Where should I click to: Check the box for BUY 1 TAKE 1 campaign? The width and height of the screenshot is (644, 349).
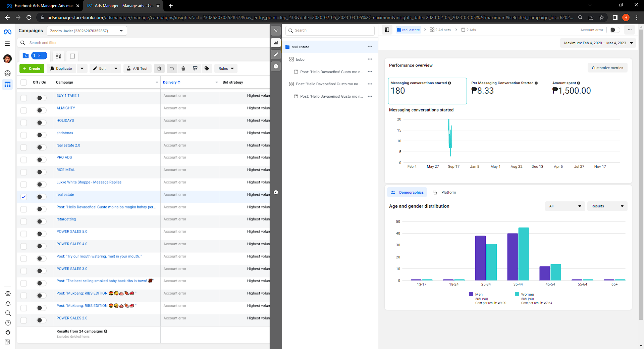[x=24, y=98]
